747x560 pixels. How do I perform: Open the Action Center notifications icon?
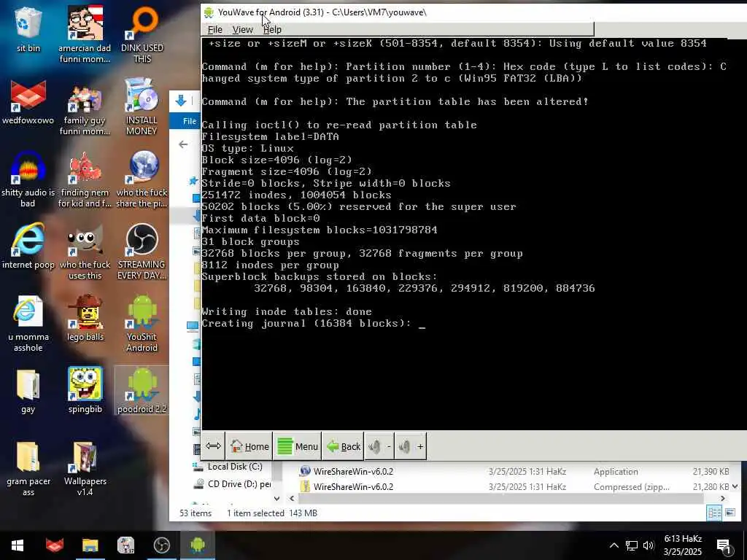(x=724, y=545)
